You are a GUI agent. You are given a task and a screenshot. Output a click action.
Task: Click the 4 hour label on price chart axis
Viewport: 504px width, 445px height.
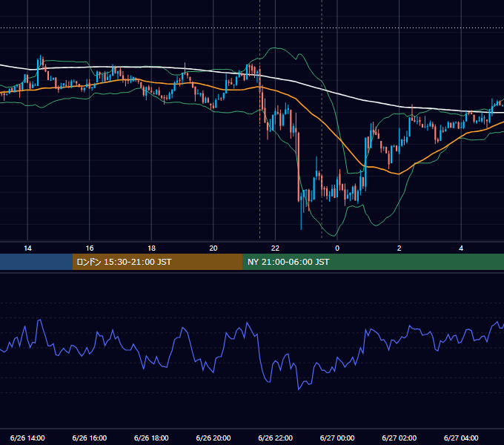pyautogui.click(x=461, y=248)
